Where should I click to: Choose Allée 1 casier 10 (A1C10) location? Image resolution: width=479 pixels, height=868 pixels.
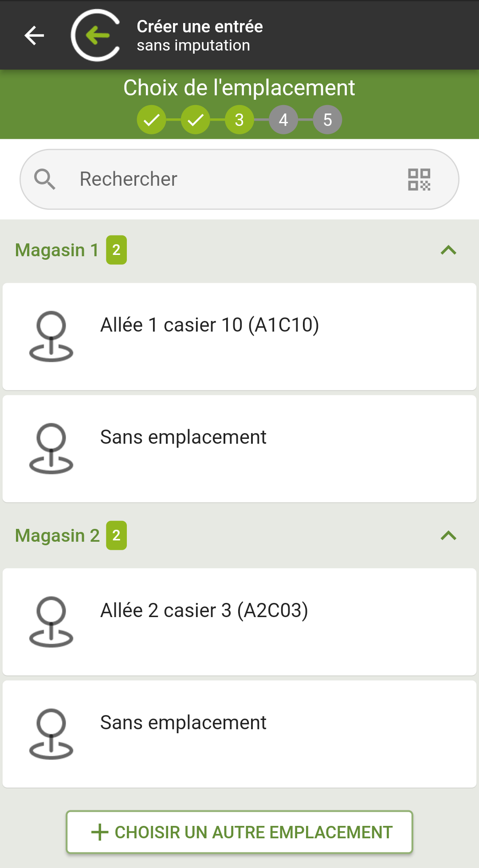tap(239, 336)
